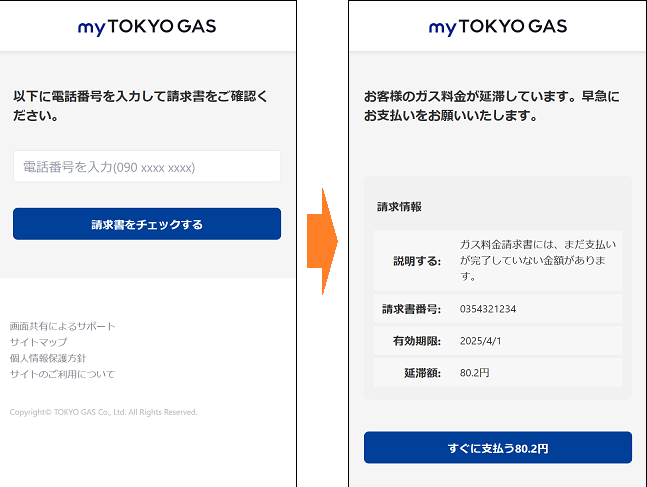Click the 請求書をチェックする button
This screenshot has width=647, height=487.
point(147,224)
